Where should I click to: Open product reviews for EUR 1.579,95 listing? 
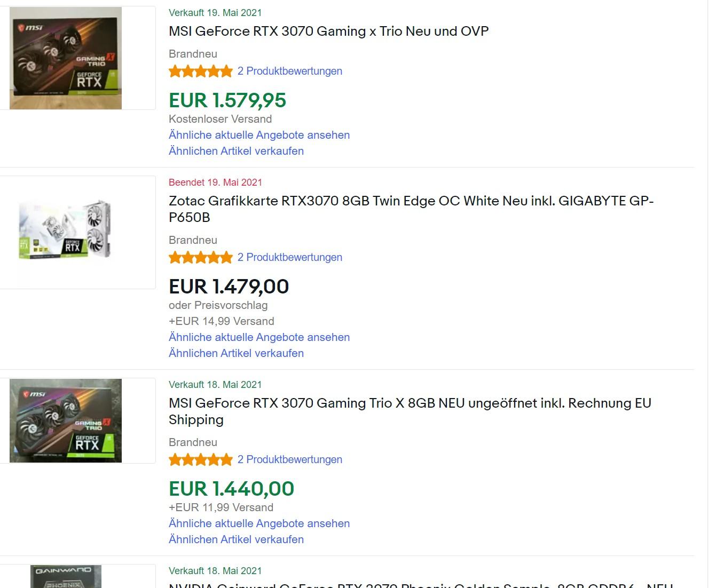[x=290, y=71]
